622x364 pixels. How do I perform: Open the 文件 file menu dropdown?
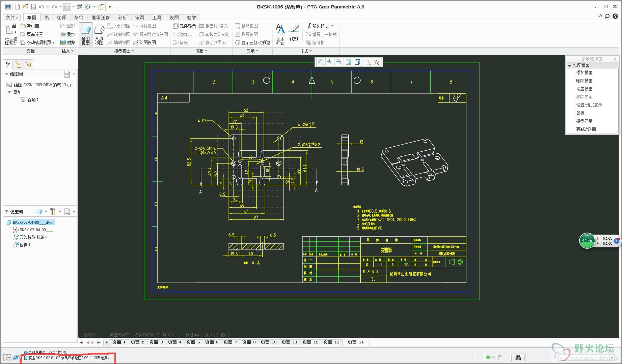click(x=12, y=18)
